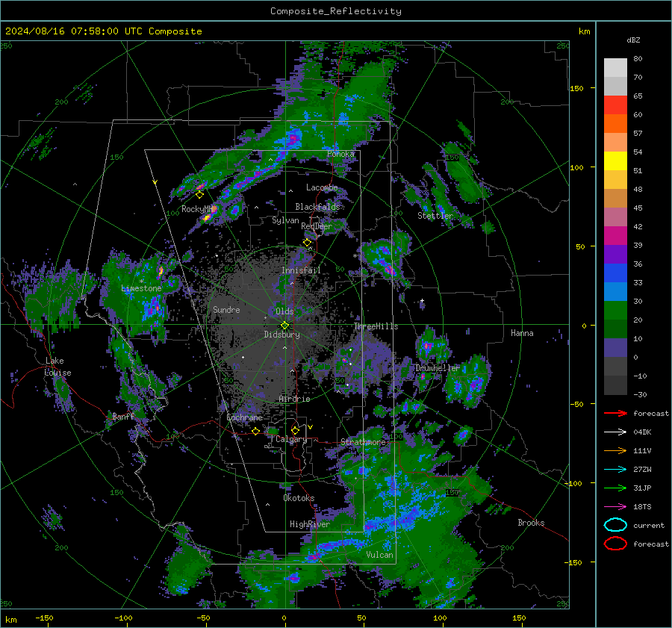Viewport: 672px width, 628px height.
Task: Click the Brooks label on map
Action: [531, 523]
